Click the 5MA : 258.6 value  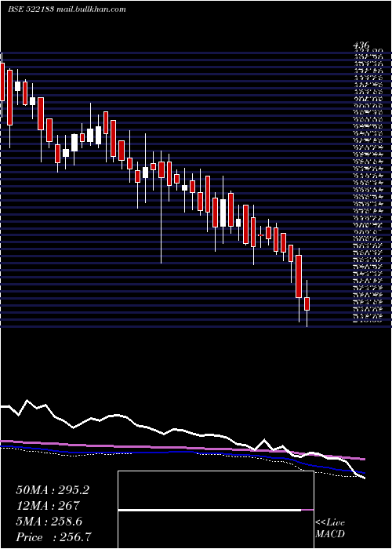coord(49,522)
